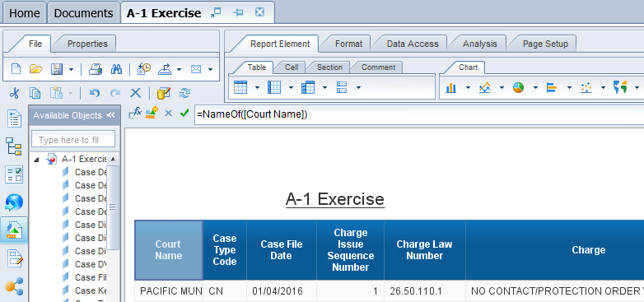The image size is (644, 302).
Task: Open Export dropdown arrow
Action: 179,69
